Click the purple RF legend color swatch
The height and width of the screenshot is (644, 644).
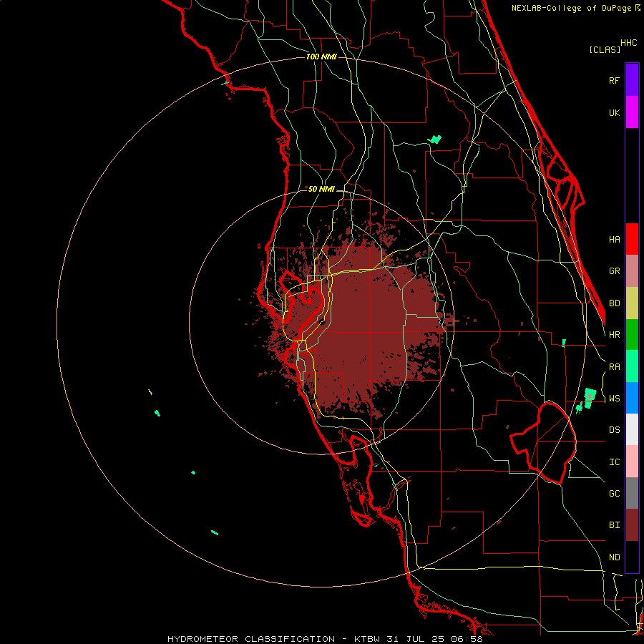pyautogui.click(x=632, y=79)
